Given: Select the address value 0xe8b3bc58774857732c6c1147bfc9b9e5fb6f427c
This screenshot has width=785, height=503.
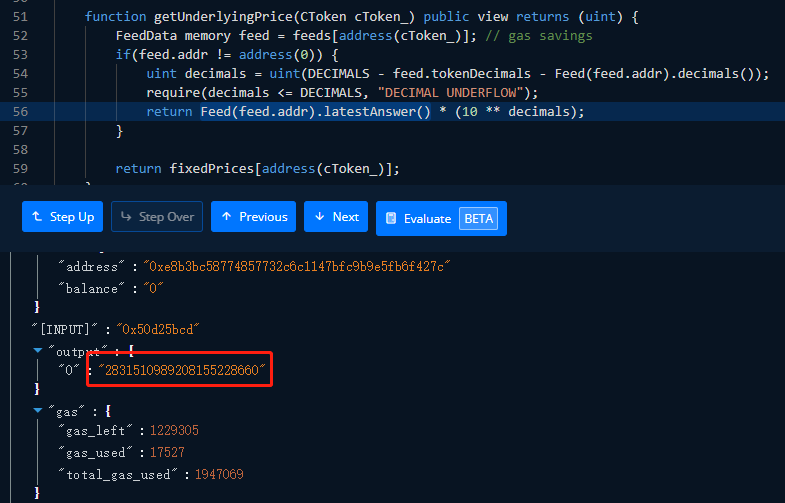Looking at the screenshot, I should [297, 266].
